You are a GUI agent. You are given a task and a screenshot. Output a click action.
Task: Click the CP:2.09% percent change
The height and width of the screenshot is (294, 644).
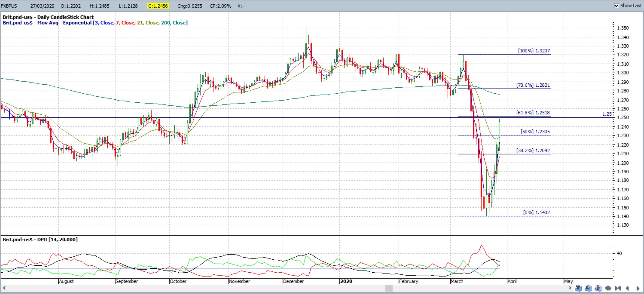click(221, 6)
